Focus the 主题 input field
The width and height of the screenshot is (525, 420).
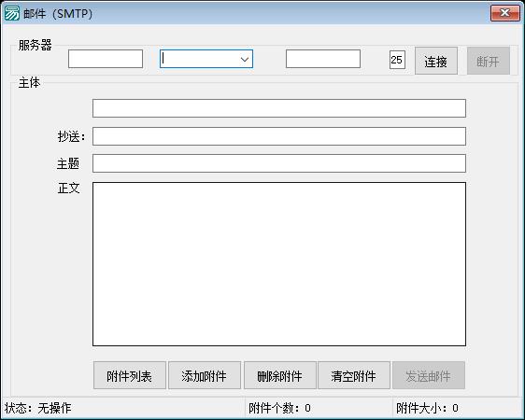279,163
